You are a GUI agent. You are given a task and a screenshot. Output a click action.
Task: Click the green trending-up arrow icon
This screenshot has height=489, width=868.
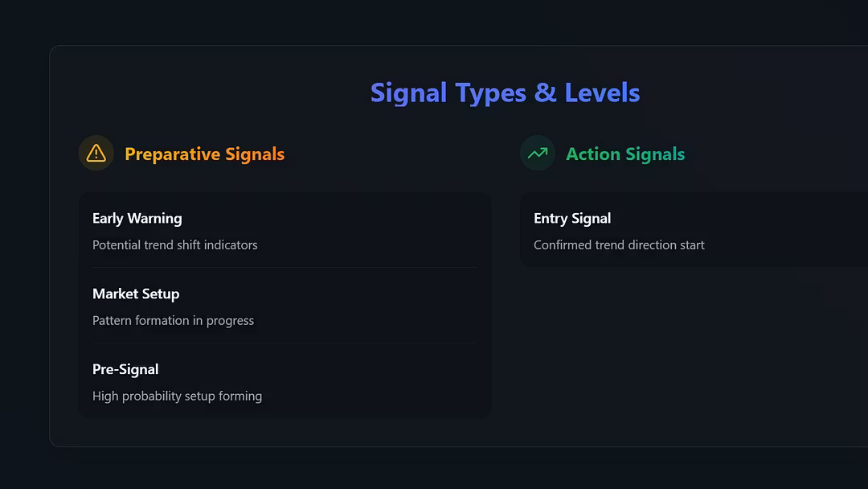(x=537, y=153)
